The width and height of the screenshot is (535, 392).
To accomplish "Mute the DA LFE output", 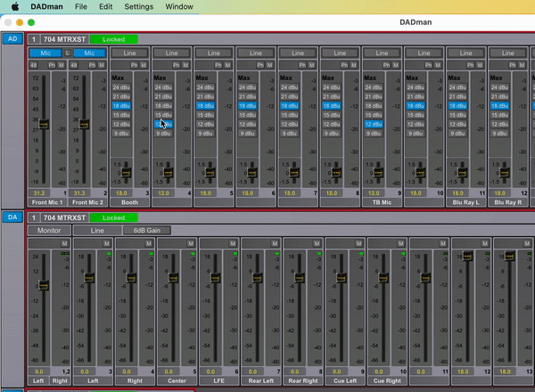I will (233, 243).
